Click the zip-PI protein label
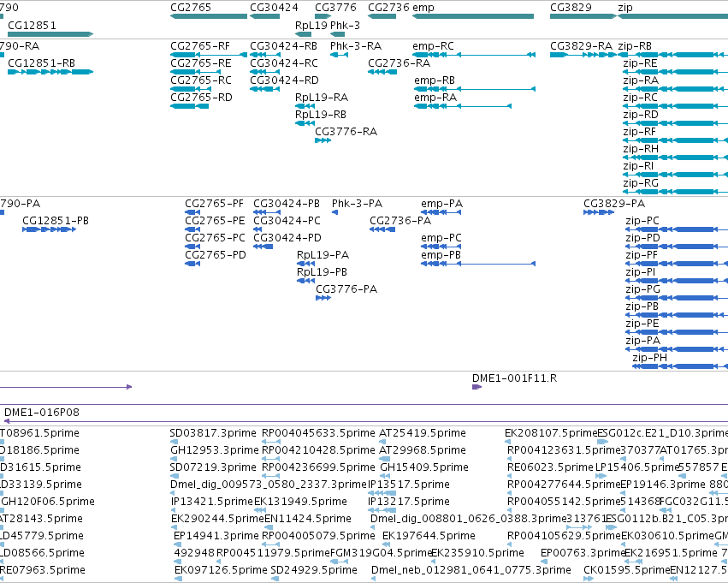Screen dimensions: 728x583 (640, 272)
